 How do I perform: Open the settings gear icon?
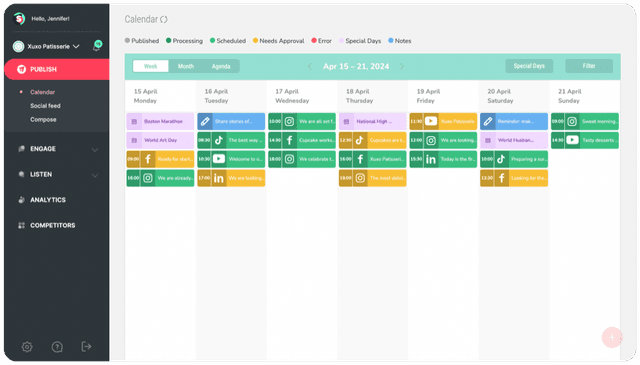[27, 347]
